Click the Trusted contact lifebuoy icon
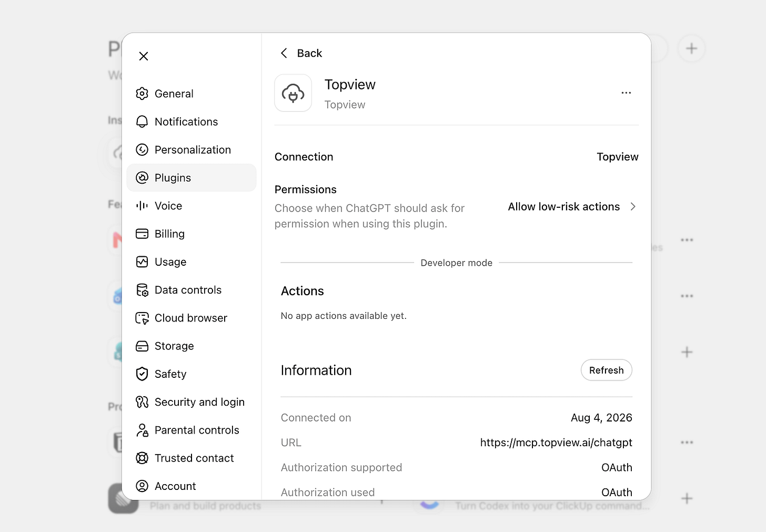Screen dimensions: 766x532 [x=142, y=458]
